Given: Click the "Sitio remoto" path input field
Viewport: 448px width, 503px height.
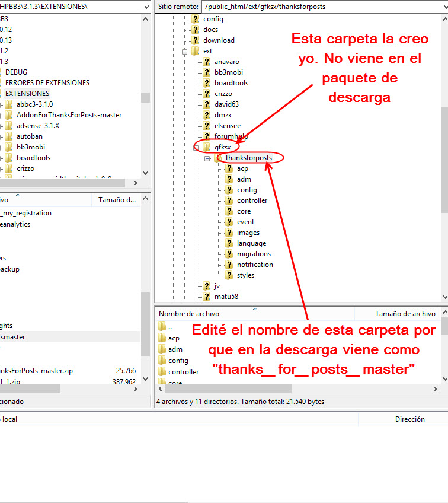Looking at the screenshot, I should coord(323,7).
